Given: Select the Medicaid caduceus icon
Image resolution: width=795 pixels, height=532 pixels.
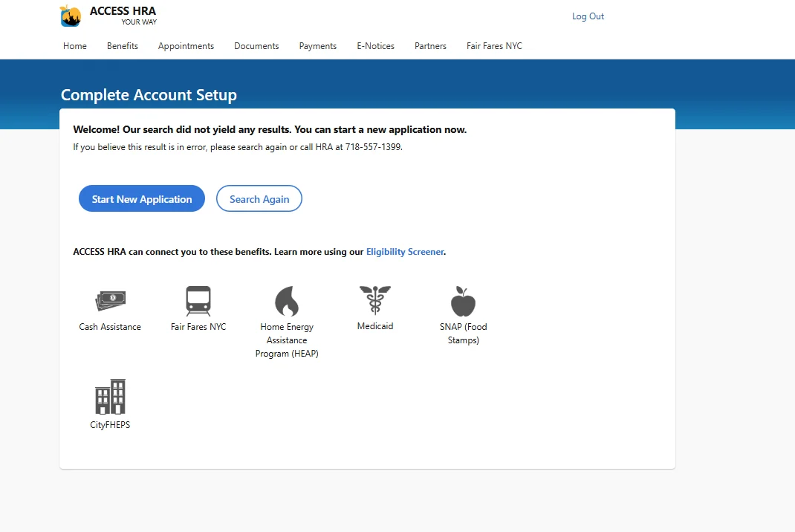Looking at the screenshot, I should (x=375, y=300).
